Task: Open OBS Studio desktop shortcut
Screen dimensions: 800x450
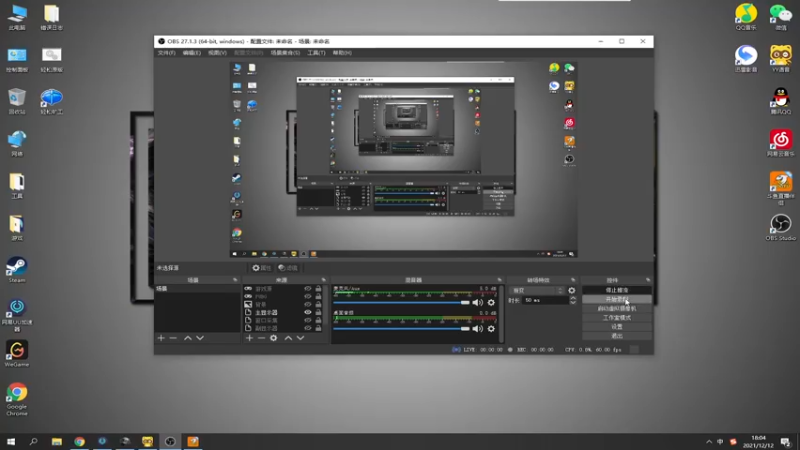Action: (x=781, y=228)
